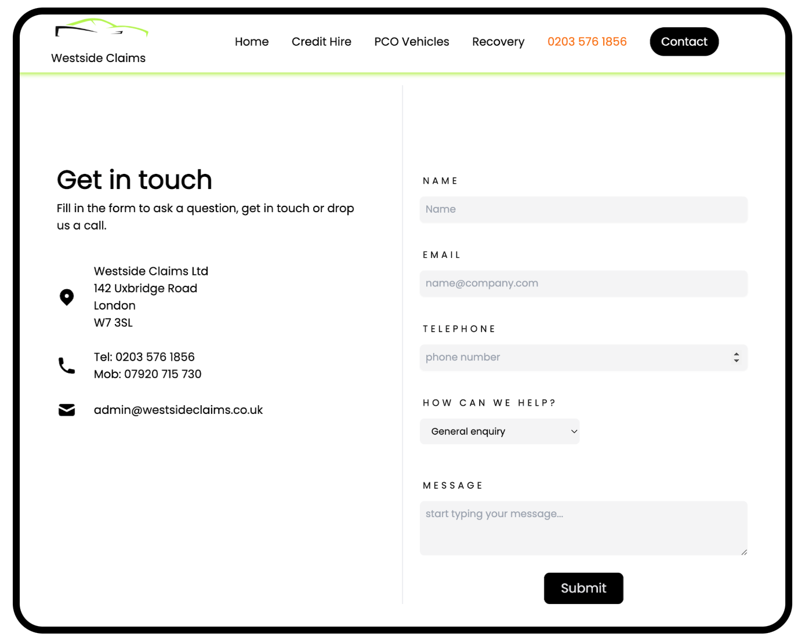Open the 'How can we help?' dropdown

click(x=499, y=431)
